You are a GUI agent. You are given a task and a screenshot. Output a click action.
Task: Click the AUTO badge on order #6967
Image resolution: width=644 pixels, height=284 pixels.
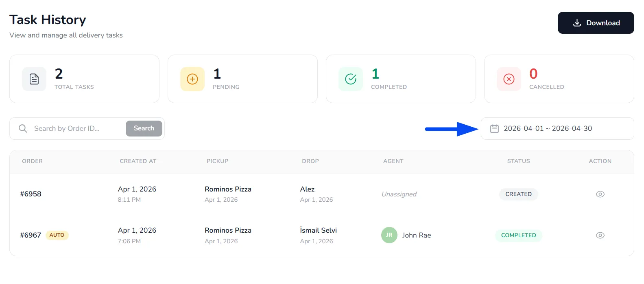tap(57, 235)
